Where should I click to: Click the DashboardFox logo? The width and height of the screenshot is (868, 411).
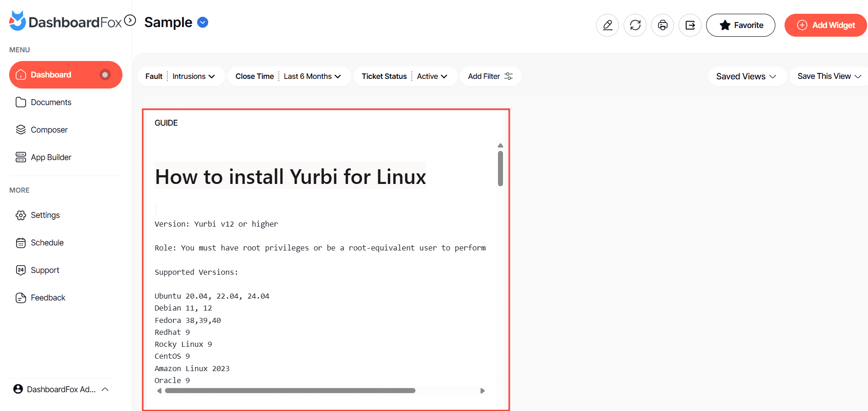(x=66, y=22)
